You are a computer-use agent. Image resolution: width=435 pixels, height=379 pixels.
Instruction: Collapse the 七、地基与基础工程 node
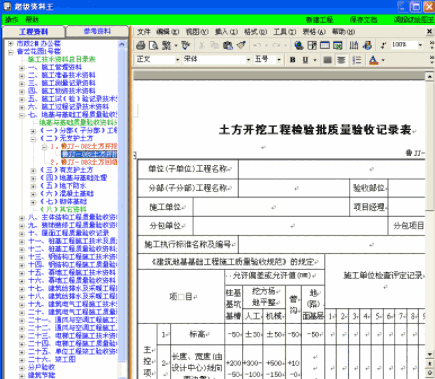point(22,115)
